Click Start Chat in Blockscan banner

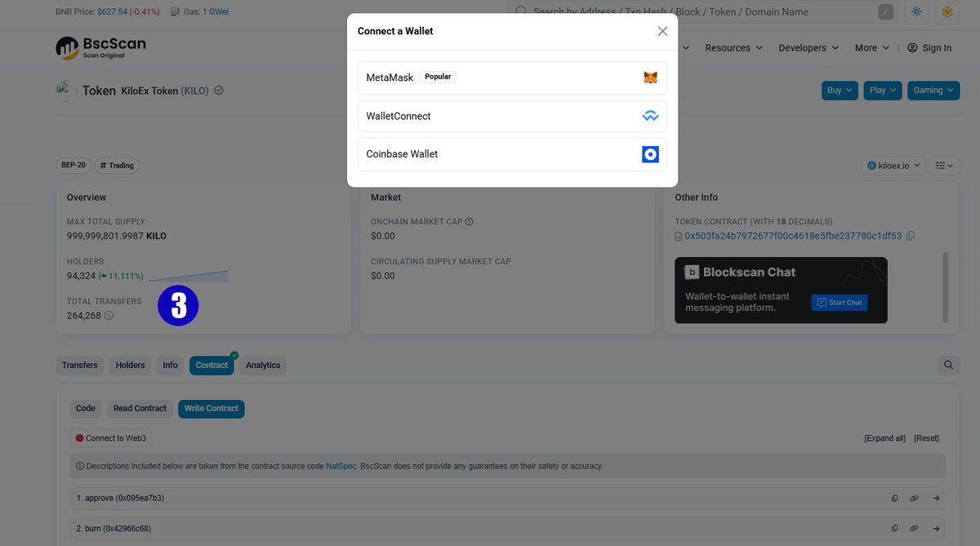pos(840,302)
